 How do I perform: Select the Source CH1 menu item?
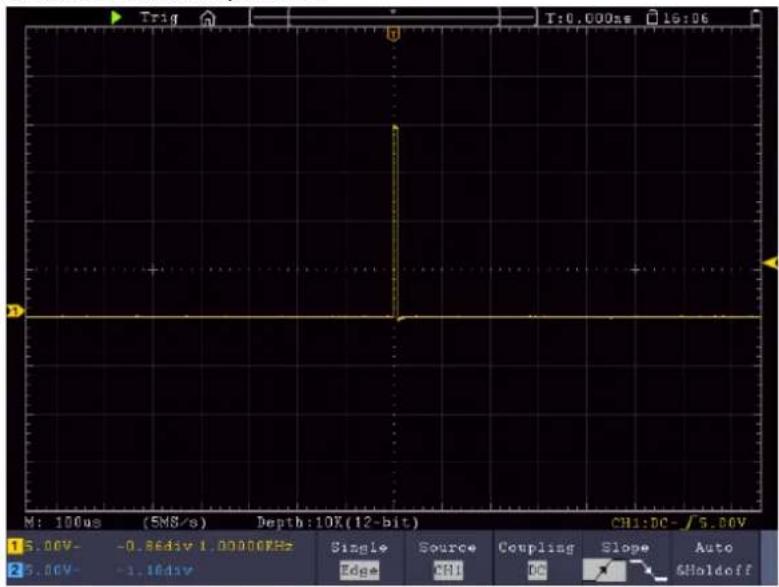click(448, 559)
